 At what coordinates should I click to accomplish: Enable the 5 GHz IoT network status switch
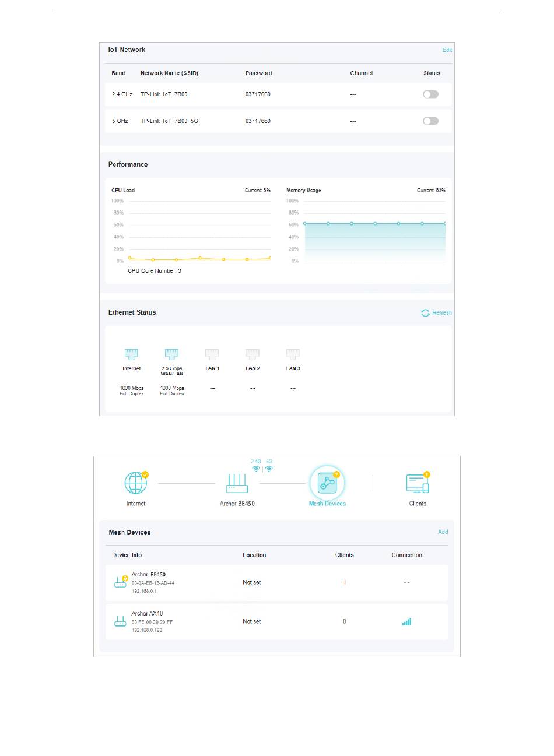430,121
